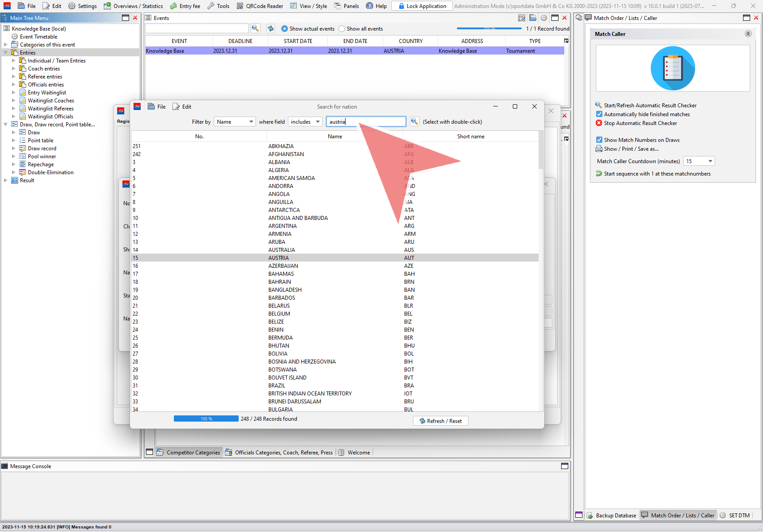Select Event Timetable in tree
This screenshot has width=763, height=532.
pos(39,36)
